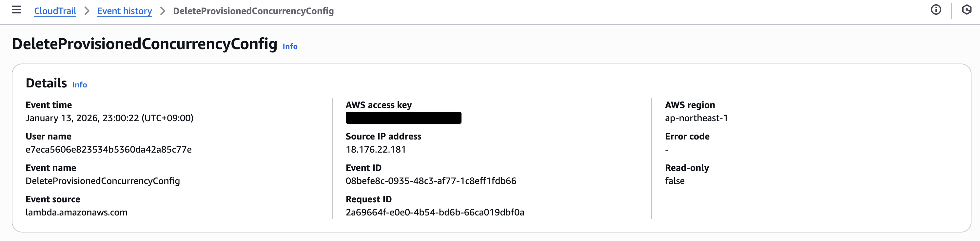
Task: Select the Request ID value 2a69664f
Action: (435, 213)
